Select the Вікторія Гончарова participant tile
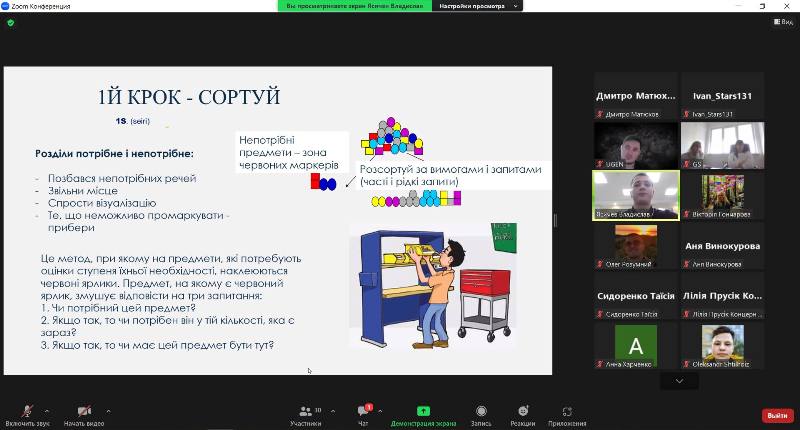Viewport: 800px width, 430px height. [x=722, y=195]
